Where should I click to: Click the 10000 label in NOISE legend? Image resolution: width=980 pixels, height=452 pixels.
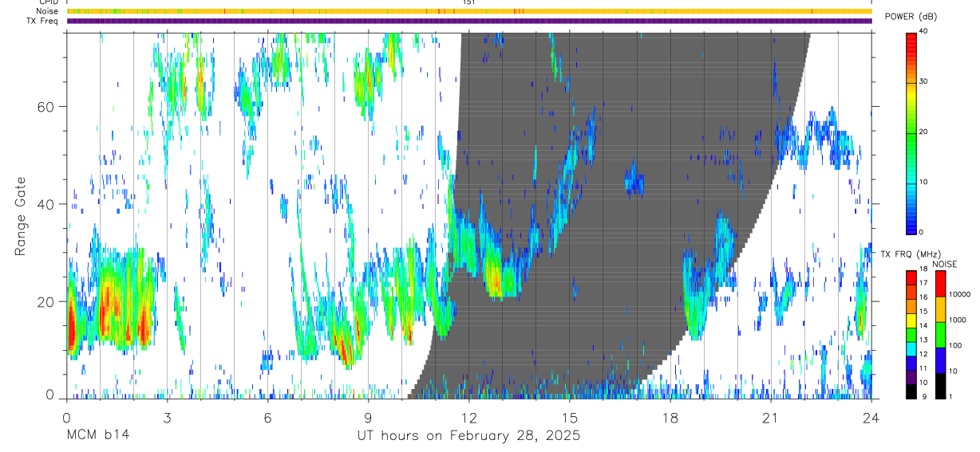click(x=959, y=294)
